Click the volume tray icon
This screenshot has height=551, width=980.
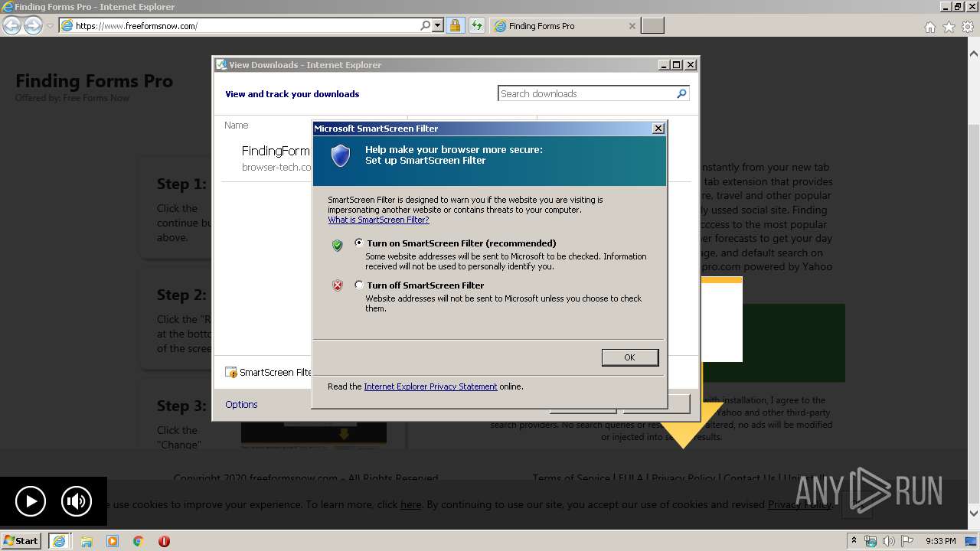[890, 541]
